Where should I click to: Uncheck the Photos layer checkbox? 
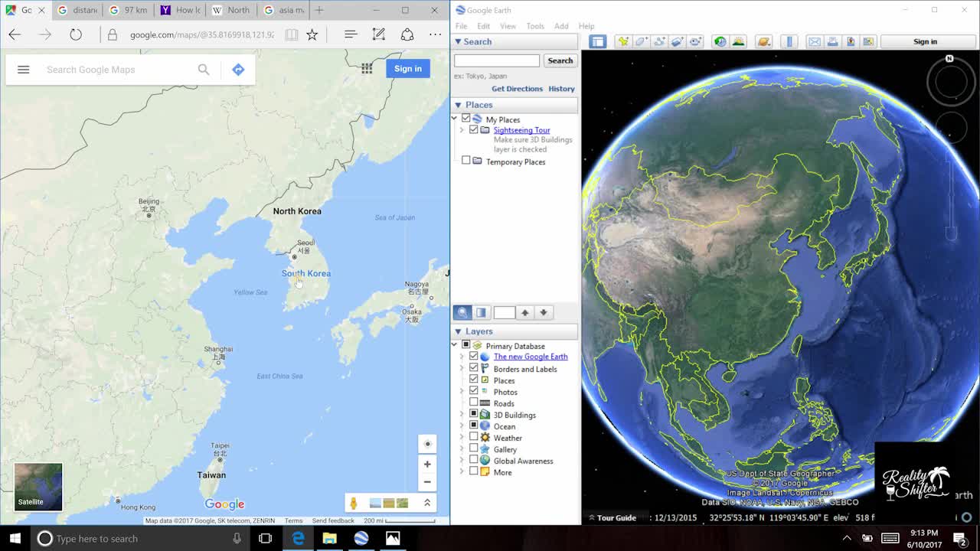point(473,391)
